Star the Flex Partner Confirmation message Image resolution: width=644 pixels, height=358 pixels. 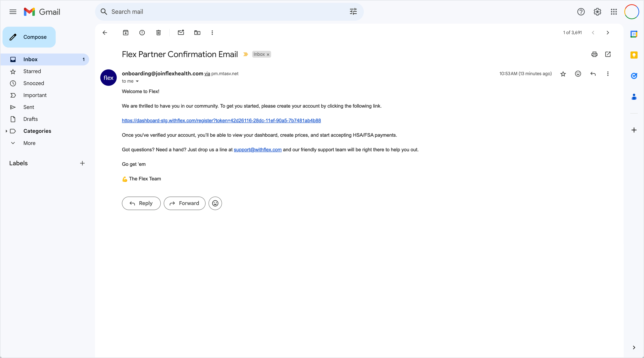(563, 74)
